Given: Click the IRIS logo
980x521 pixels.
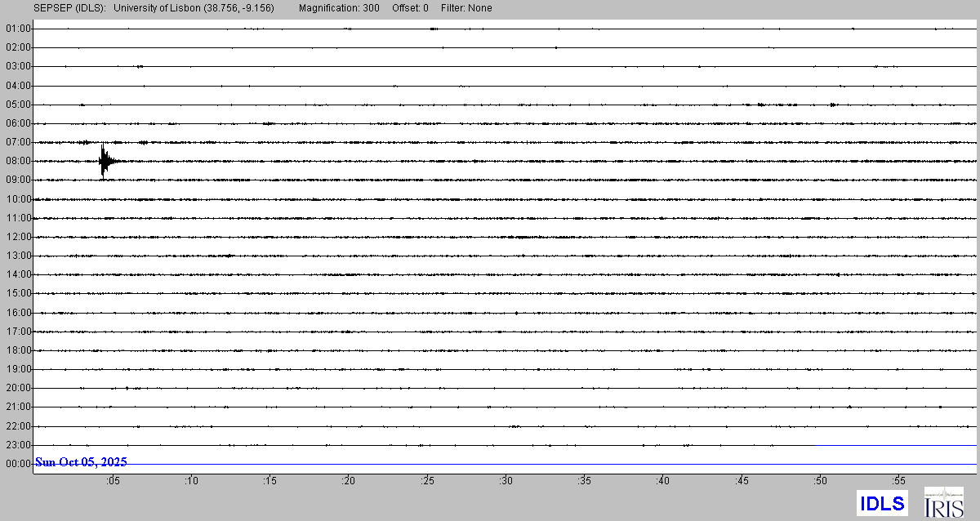Looking at the screenshot, I should [943, 502].
